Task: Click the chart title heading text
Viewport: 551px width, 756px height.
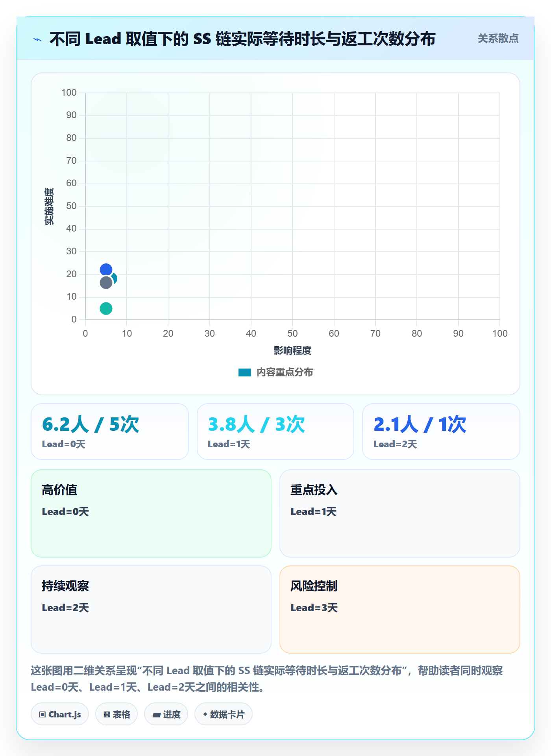Action: click(x=242, y=39)
